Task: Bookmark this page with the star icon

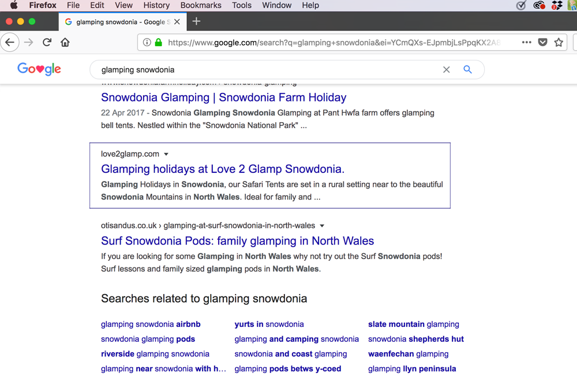Action: tap(559, 42)
